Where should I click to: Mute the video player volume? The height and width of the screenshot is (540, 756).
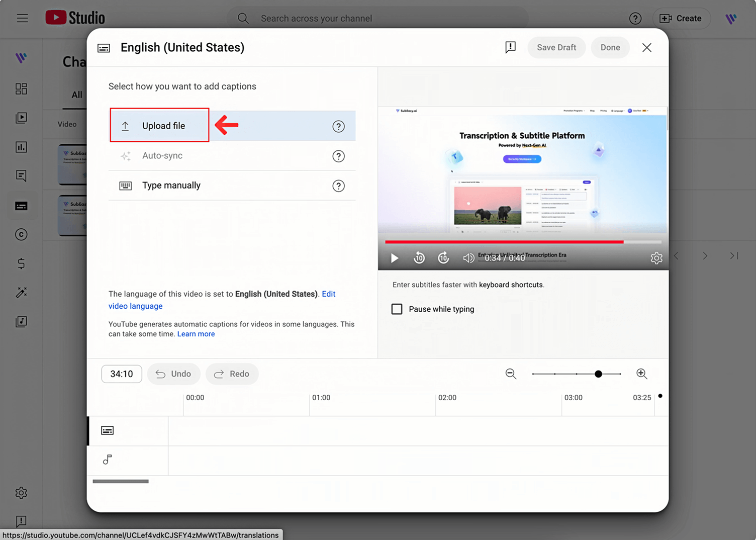[x=468, y=258]
